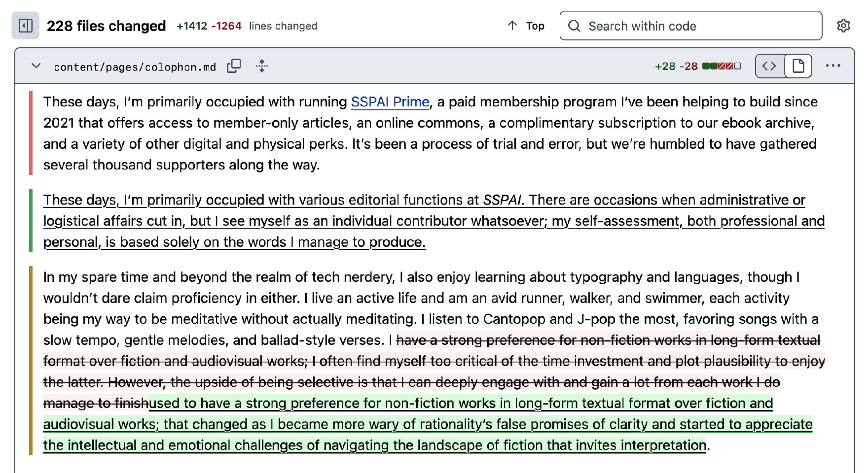
Task: Switch to the rich diff view
Action: [798, 66]
